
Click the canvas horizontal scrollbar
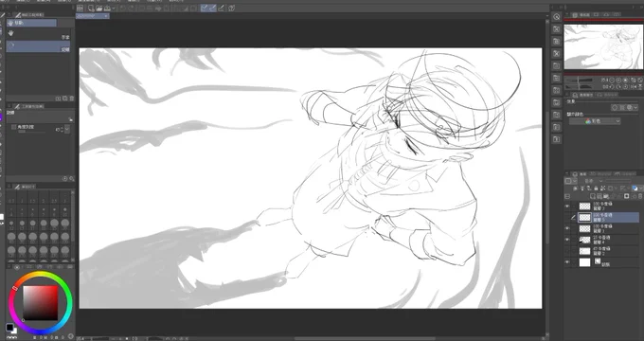pos(365,339)
